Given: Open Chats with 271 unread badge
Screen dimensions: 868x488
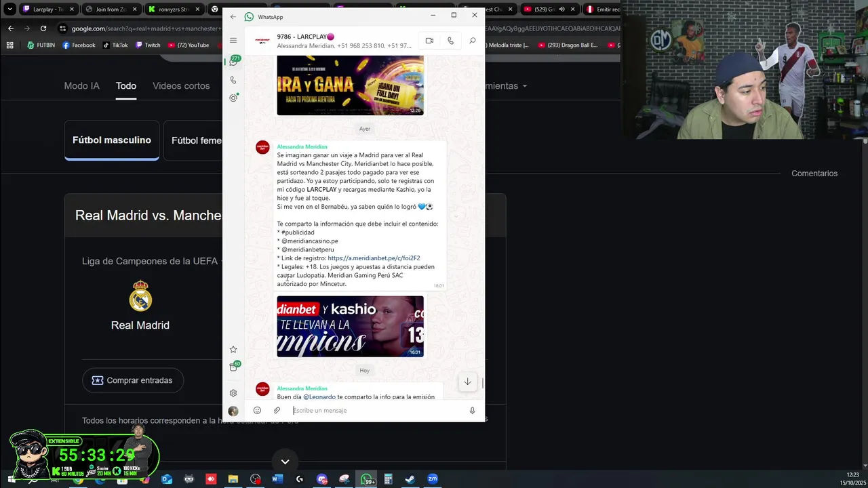Looking at the screenshot, I should click(x=233, y=61).
